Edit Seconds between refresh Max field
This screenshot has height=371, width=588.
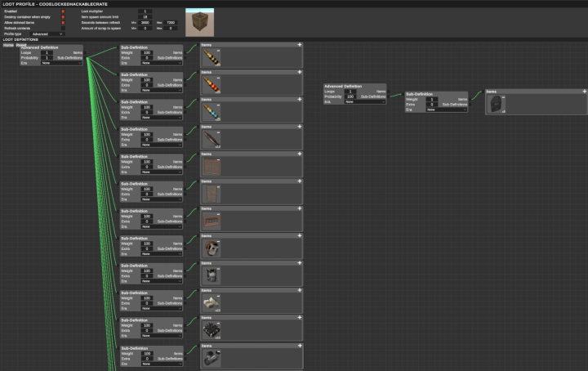tap(171, 23)
